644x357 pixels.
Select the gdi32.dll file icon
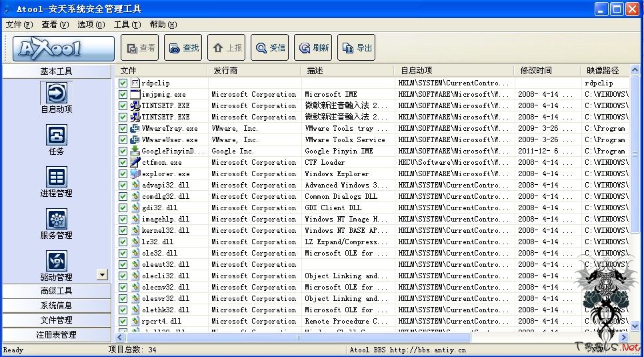tap(135, 208)
